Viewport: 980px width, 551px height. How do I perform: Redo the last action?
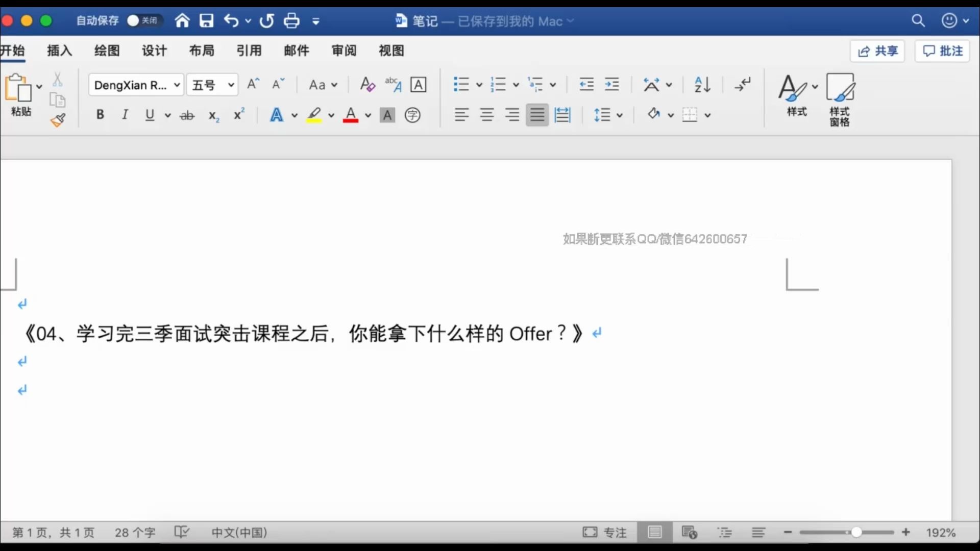coord(266,20)
